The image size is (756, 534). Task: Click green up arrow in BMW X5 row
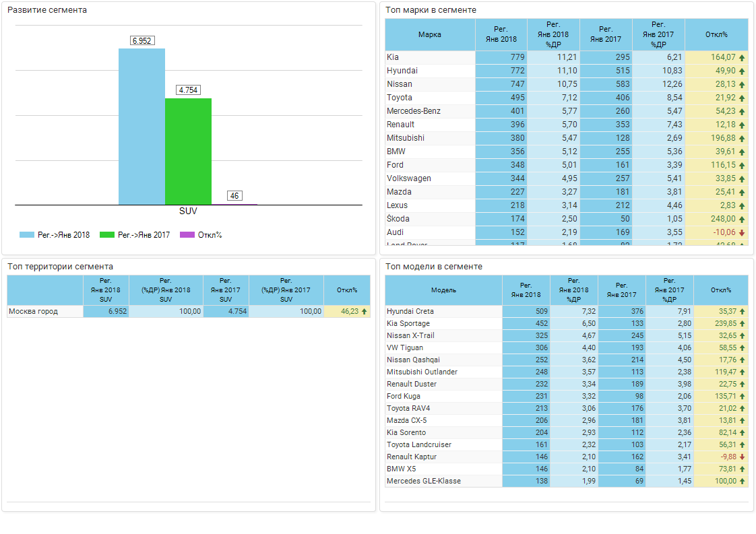tap(742, 469)
